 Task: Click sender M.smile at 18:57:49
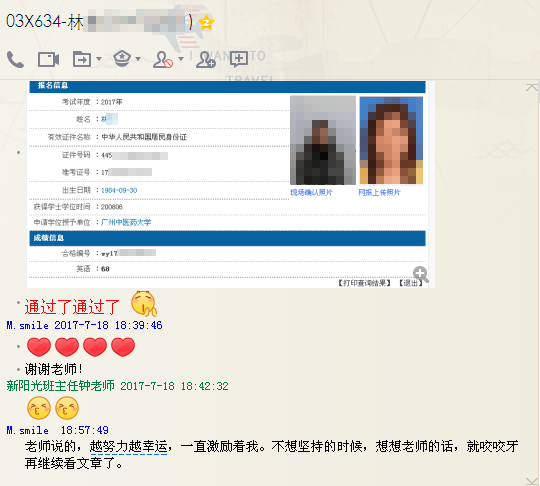27,430
